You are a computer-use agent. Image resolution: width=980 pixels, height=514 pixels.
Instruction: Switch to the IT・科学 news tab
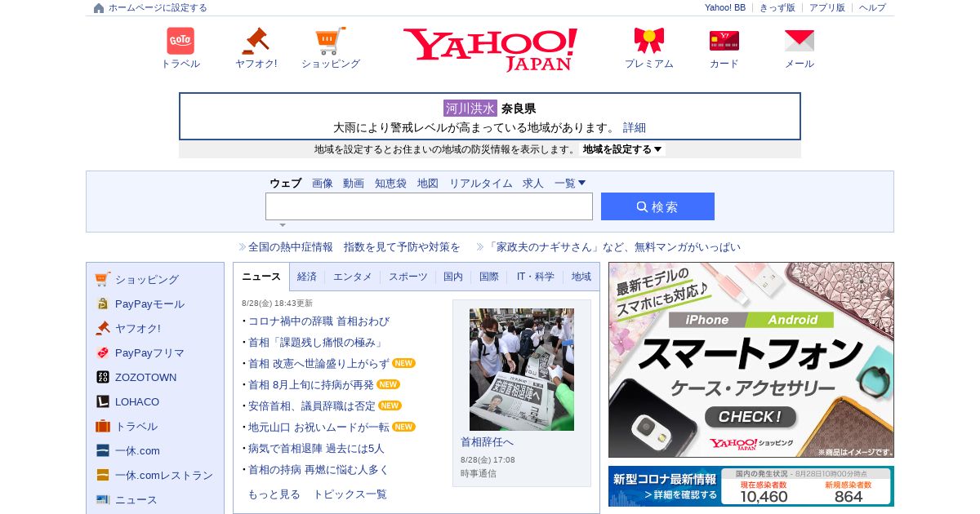[536, 277]
